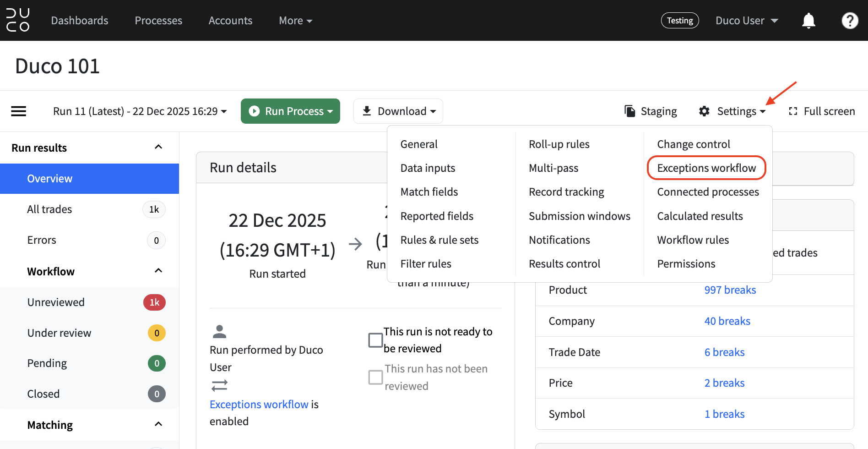This screenshot has height=449, width=868.
Task: Open 1 breaks link for Symbol
Action: point(724,414)
